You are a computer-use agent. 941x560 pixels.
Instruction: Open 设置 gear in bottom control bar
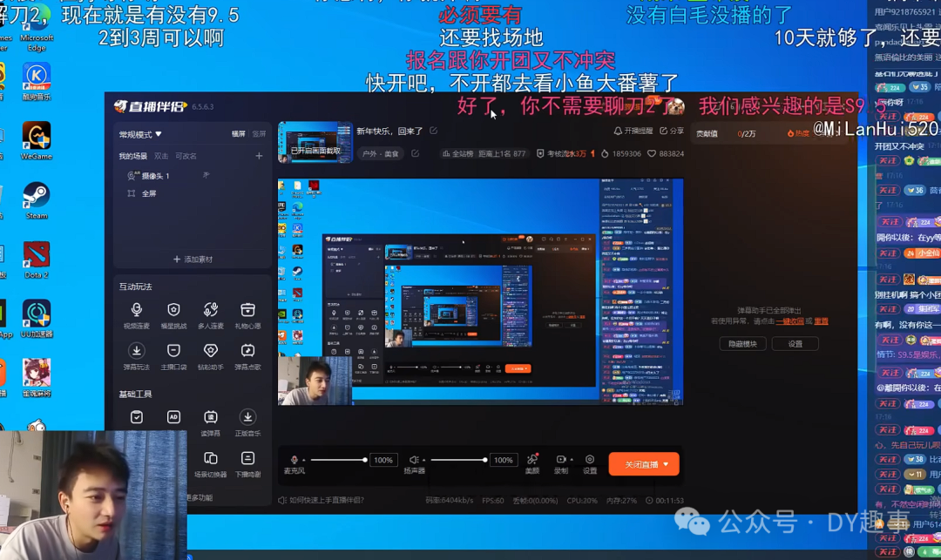click(590, 463)
